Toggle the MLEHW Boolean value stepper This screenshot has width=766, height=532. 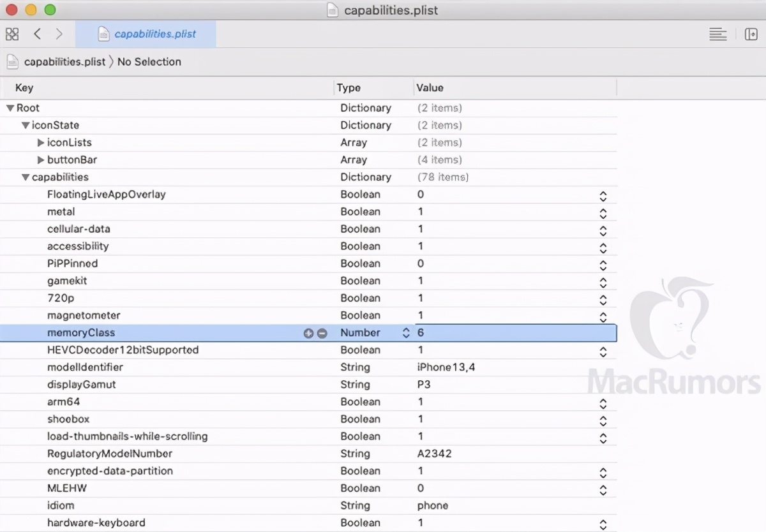pos(603,490)
